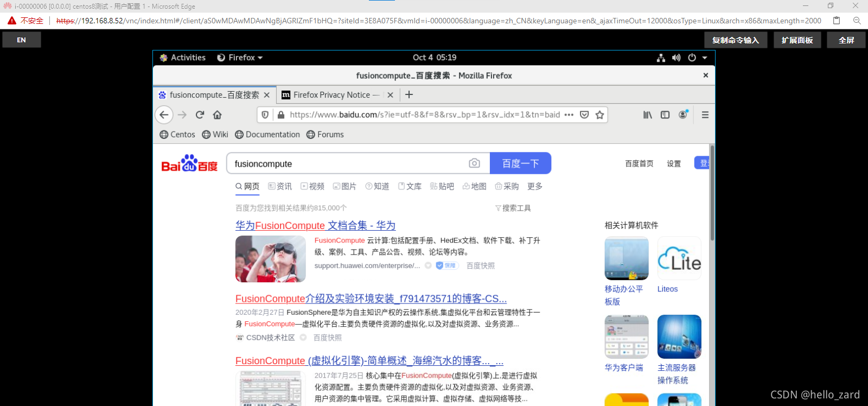Click 百度一下 search button
Screen dimensions: 868x406
point(520,163)
